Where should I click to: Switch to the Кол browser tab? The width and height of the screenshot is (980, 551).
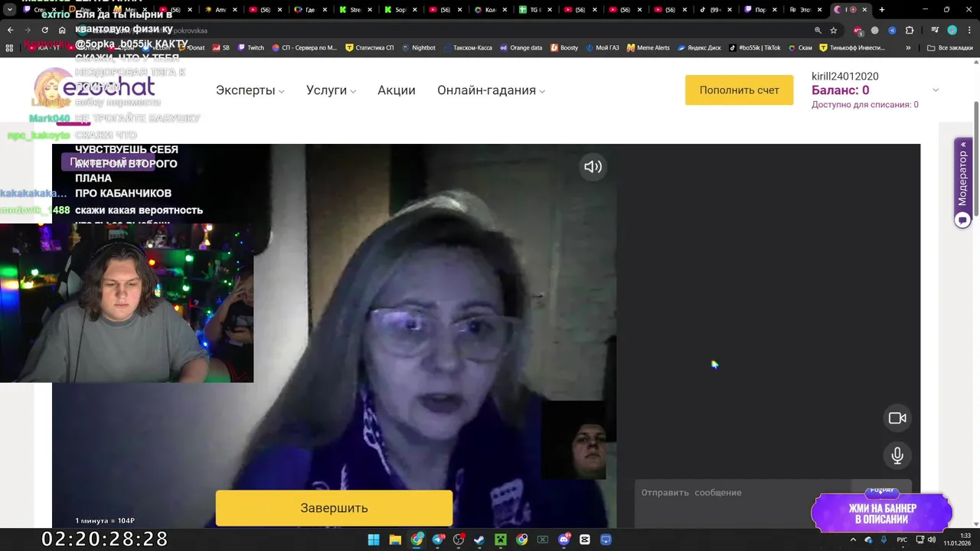[x=490, y=10]
